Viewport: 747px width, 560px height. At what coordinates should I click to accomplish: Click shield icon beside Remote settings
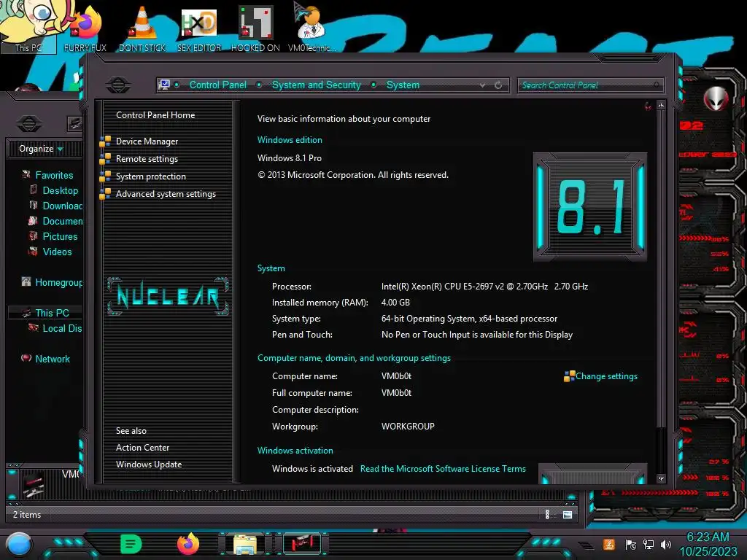tap(105, 158)
